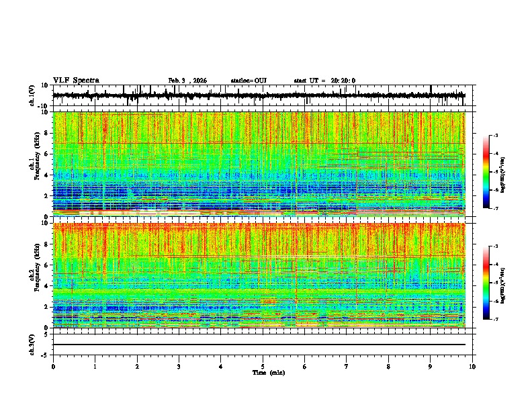Image resolution: width=532 pixels, height=411 pixels.
Task: Click time axis tick label "5"
Action: tap(263, 367)
